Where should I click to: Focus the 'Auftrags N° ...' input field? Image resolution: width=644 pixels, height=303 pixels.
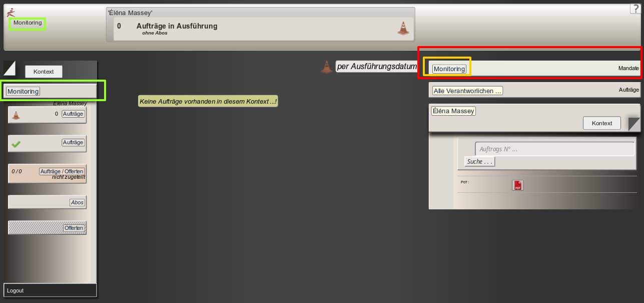(554, 149)
